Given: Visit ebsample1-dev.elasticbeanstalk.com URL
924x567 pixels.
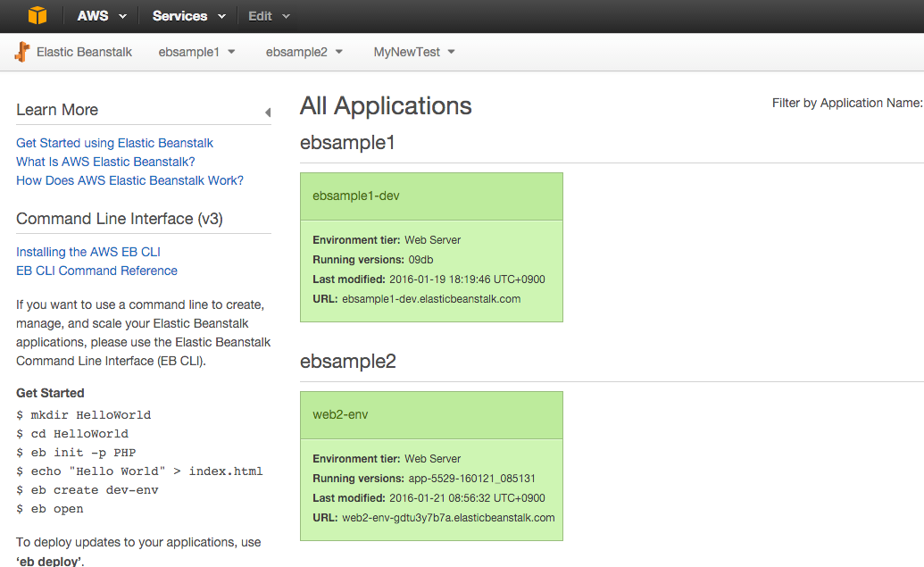Looking at the screenshot, I should (x=430, y=299).
